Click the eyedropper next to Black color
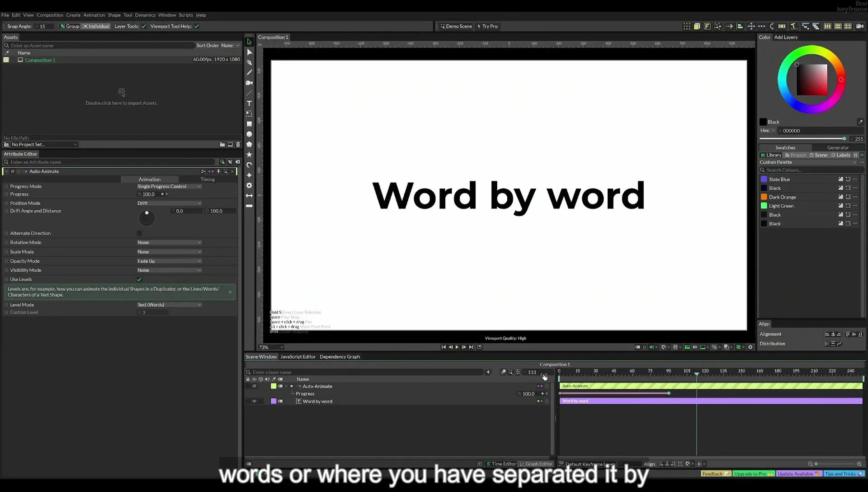Screen dimensions: 868x492 (x=860, y=122)
